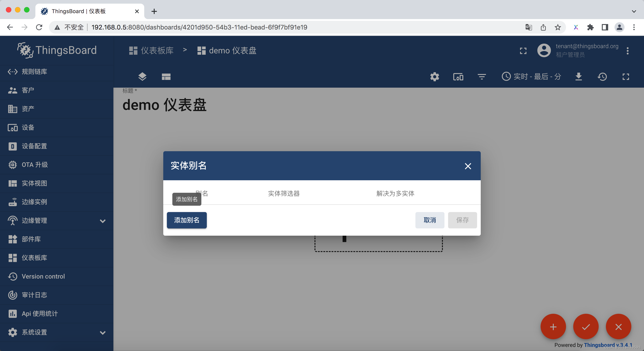Expand the 边缘管理 submenu chevron

(x=102, y=221)
